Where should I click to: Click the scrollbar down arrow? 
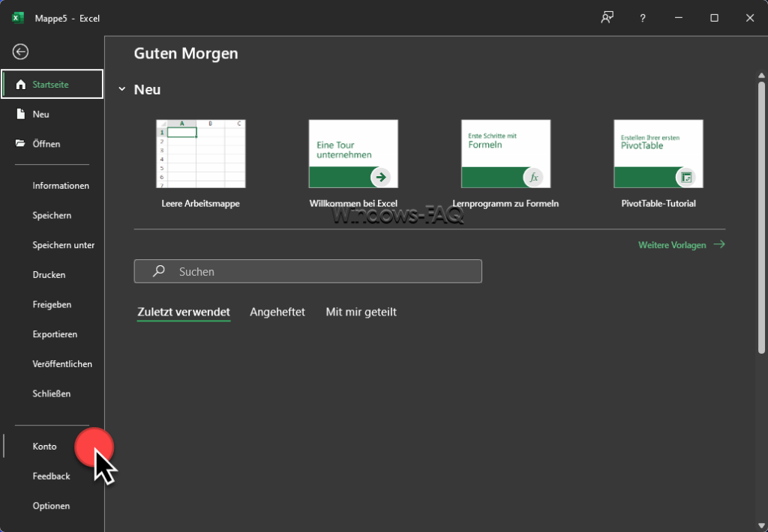click(761, 526)
